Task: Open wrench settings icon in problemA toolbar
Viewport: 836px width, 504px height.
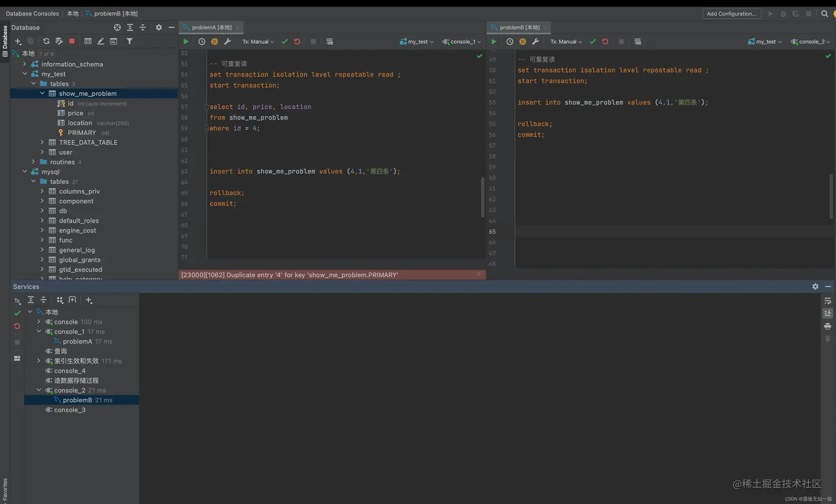Action: 227,41
